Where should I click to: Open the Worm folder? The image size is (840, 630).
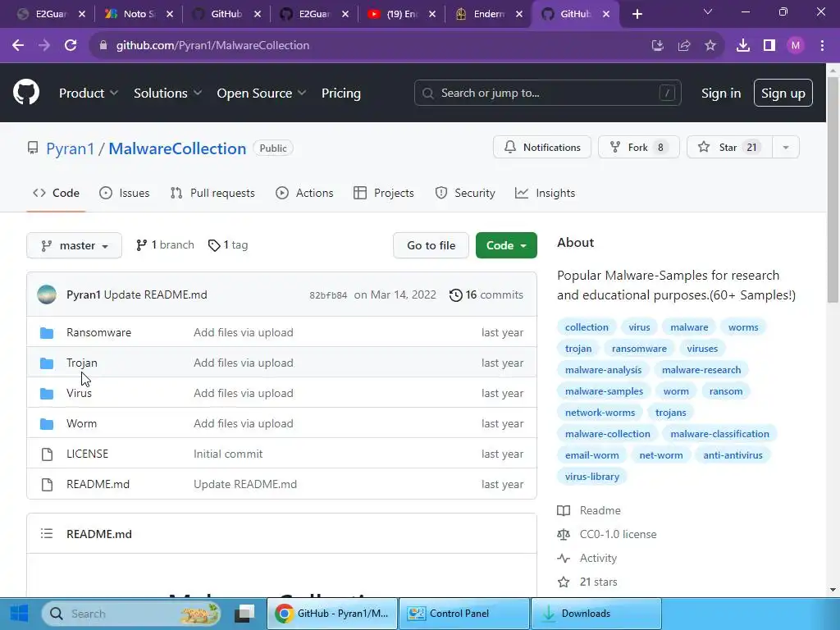pos(81,424)
